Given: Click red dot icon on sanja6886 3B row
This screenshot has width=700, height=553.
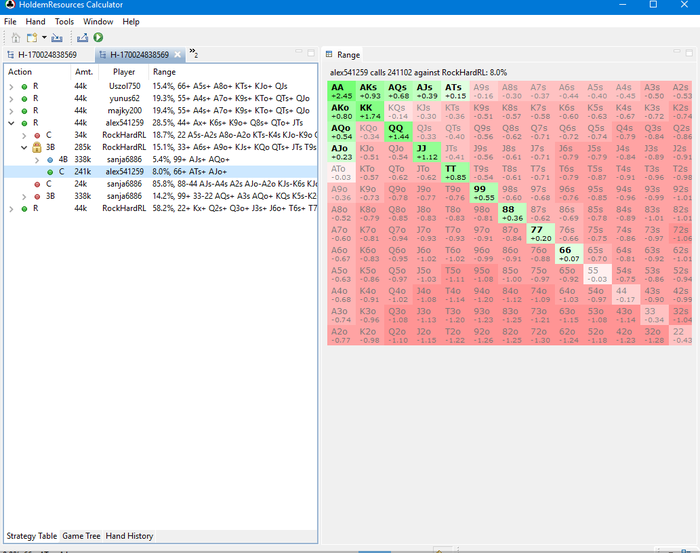Looking at the screenshot, I should coord(37,196).
